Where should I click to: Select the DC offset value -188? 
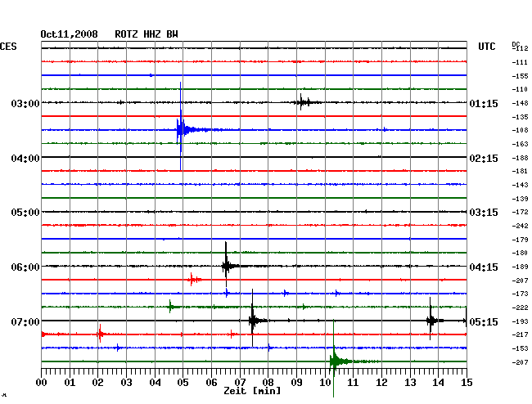pos(520,158)
